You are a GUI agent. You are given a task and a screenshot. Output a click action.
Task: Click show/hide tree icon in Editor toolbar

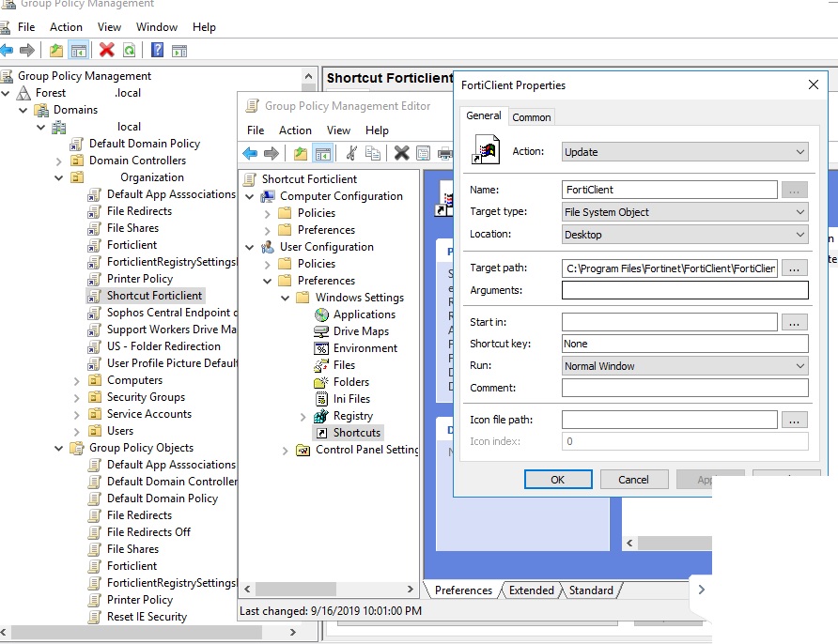click(323, 154)
